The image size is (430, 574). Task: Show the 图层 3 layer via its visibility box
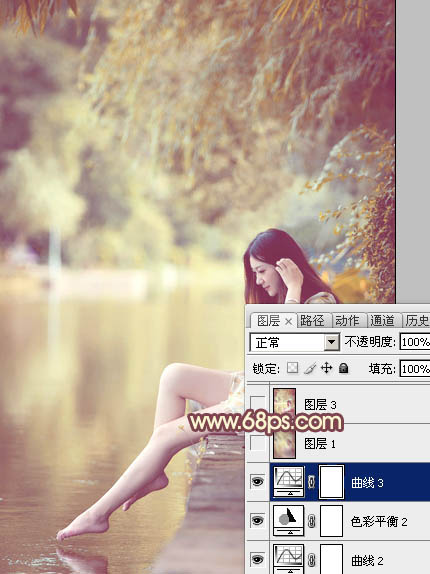point(258,404)
